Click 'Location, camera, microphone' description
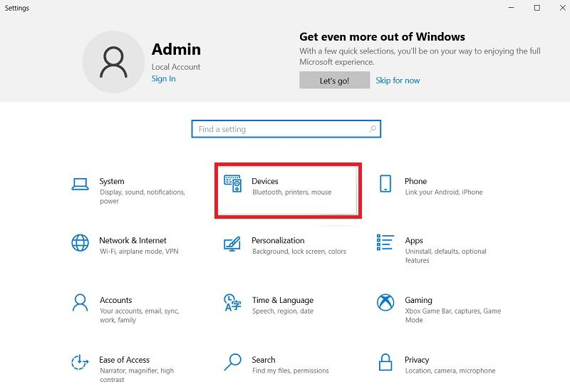Viewport: 570px width, 392px height. pyautogui.click(x=450, y=371)
